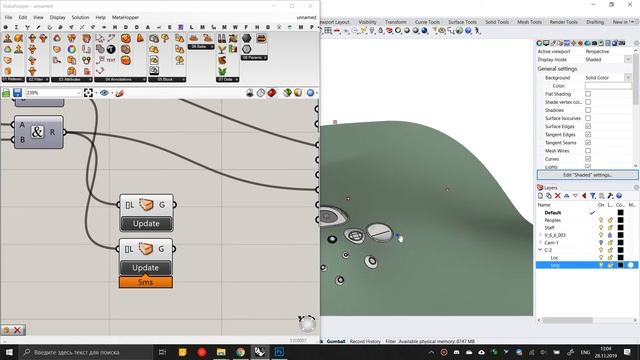Select the red shaded preview mode icon
The image size is (640, 360).
(x=272, y=93)
